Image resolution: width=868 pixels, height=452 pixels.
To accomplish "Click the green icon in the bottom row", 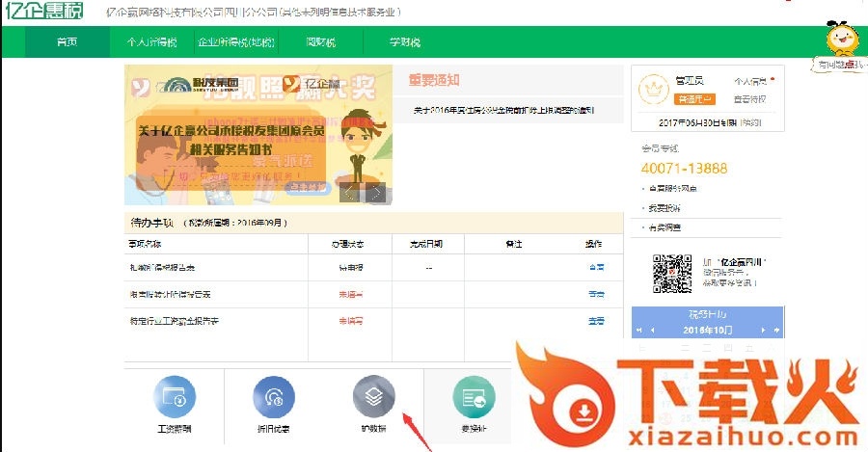I will (x=474, y=397).
